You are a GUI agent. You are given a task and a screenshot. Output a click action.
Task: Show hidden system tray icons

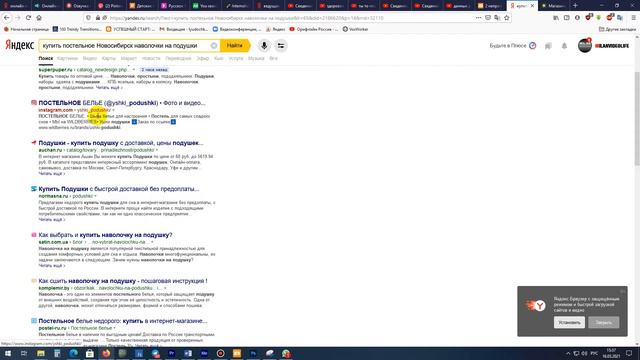click(568, 353)
